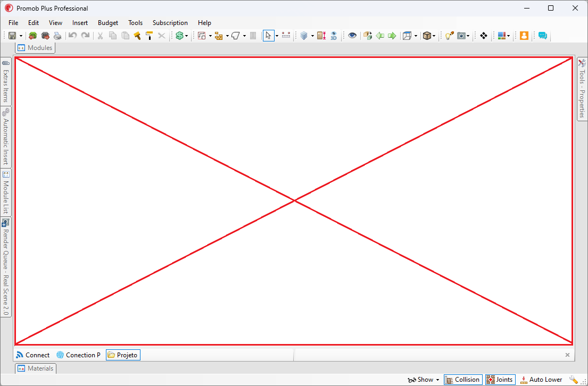This screenshot has height=386, width=588.
Task: Expand the colored layout dropdown arrow
Action: click(509, 36)
